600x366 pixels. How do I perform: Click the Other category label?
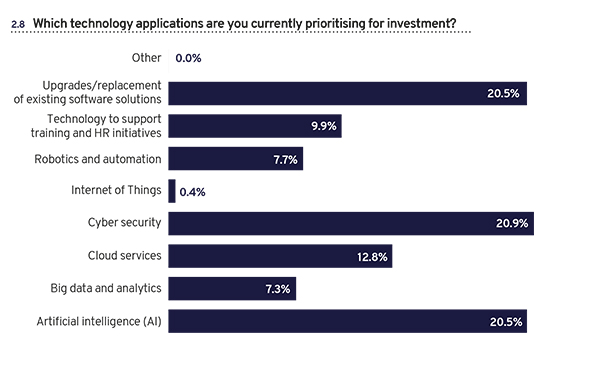(147, 58)
